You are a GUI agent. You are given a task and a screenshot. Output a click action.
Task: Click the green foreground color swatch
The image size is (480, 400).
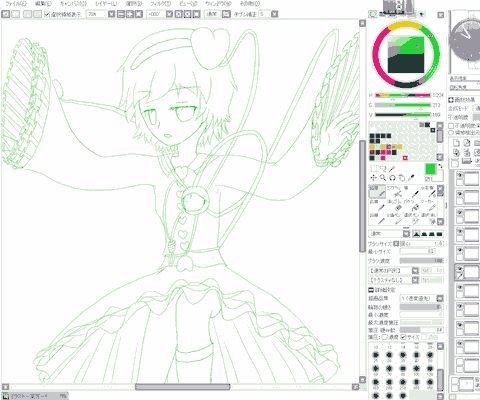430,169
